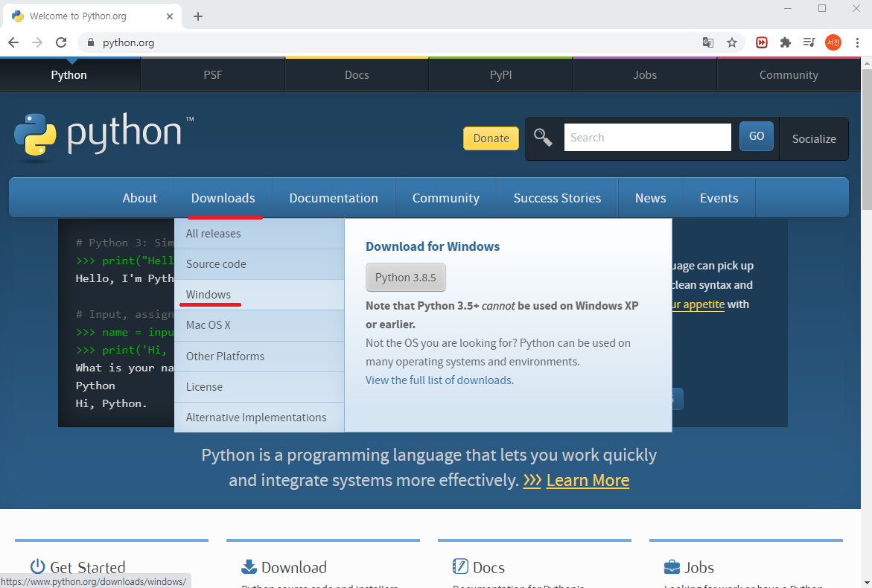
Task: Click the Get Started power icon
Action: (37, 566)
